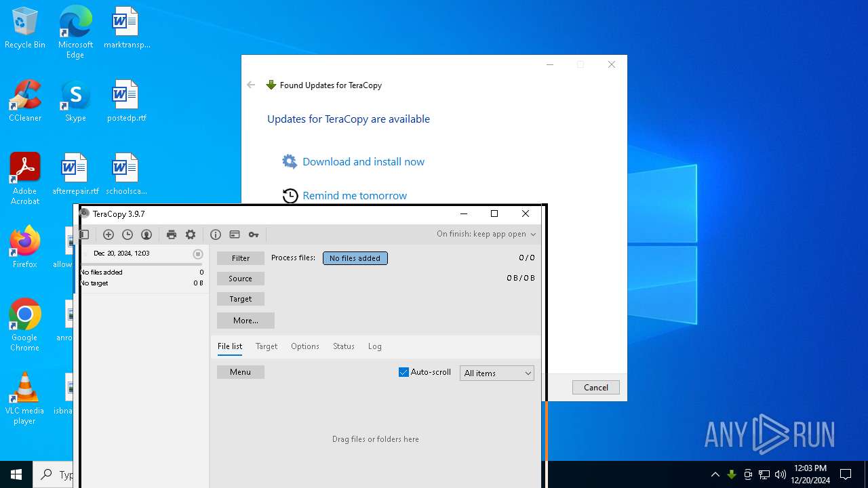Open Microsoft Edge desktop shortcut
Image resolution: width=868 pixels, height=488 pixels.
75,32
